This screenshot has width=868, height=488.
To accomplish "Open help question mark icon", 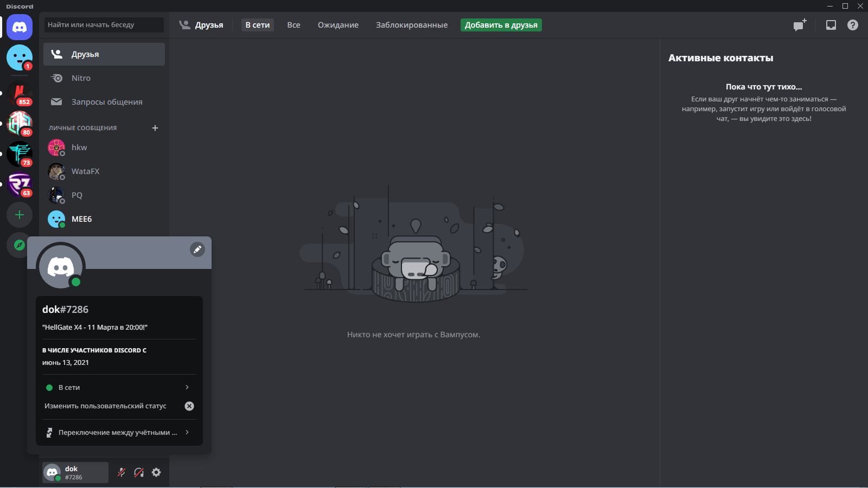I will pos(853,25).
